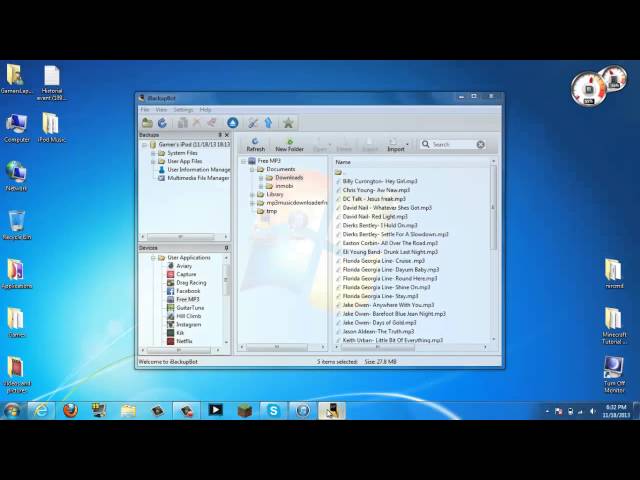
Task: Click the Import button
Action: tap(396, 144)
